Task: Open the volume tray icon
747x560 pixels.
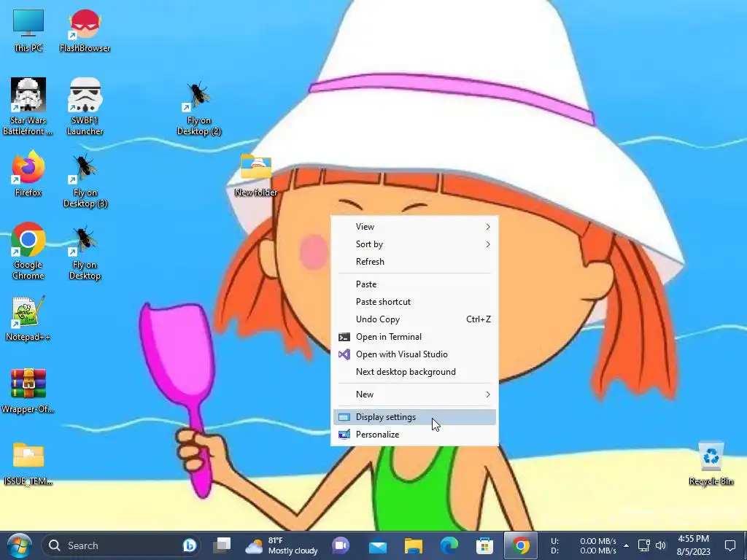Action: click(661, 545)
